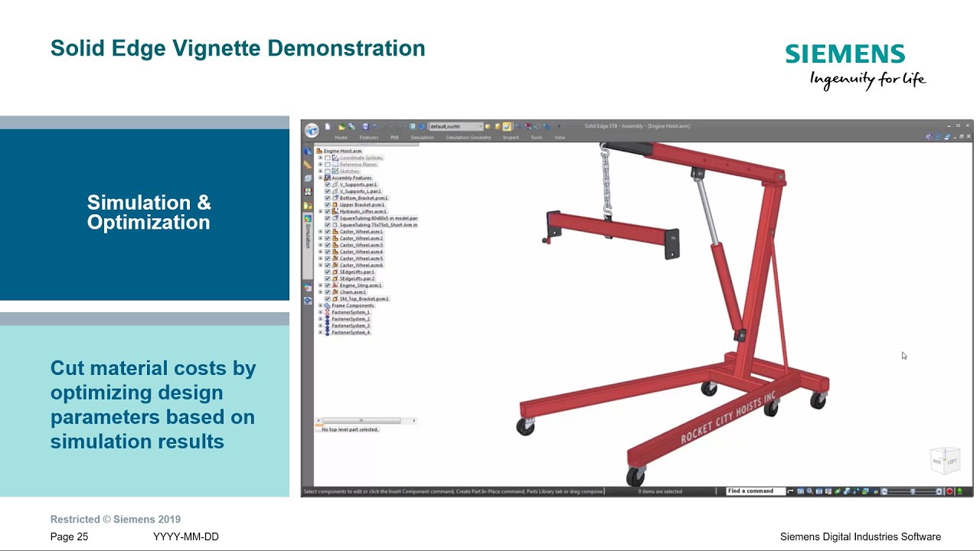Click the zoom-out minus icon in status bar

(x=884, y=491)
